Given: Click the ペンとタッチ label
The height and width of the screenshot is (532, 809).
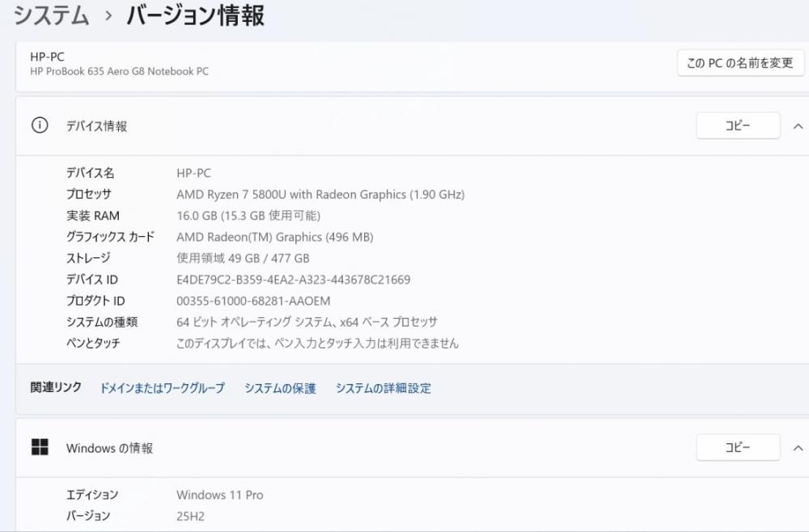Looking at the screenshot, I should [x=93, y=344].
